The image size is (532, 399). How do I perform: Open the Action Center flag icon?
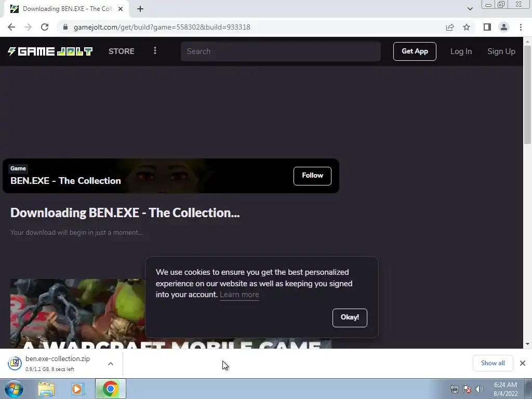coord(467,389)
